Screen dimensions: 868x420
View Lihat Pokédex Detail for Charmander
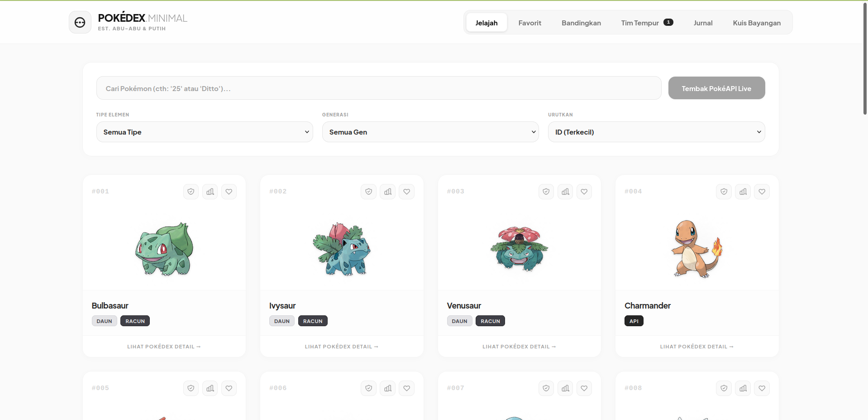click(697, 347)
